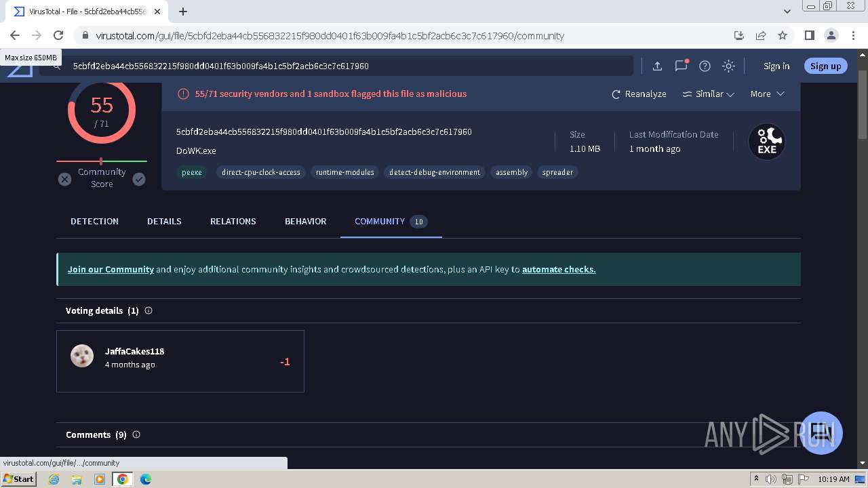Switch to the DETAILS tab
The height and width of the screenshot is (488, 868).
click(164, 222)
